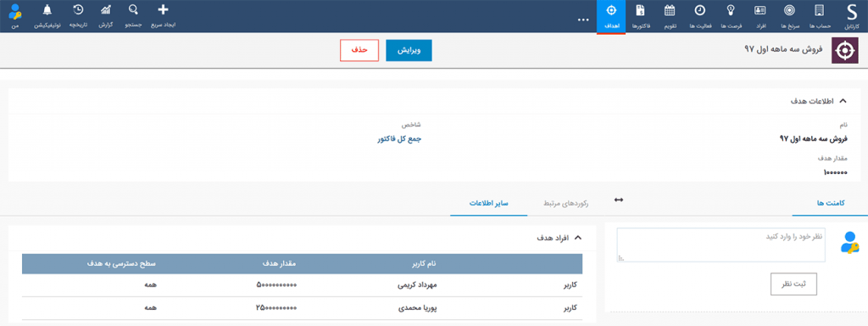Click the Edit (ویرایش) button

click(x=409, y=50)
